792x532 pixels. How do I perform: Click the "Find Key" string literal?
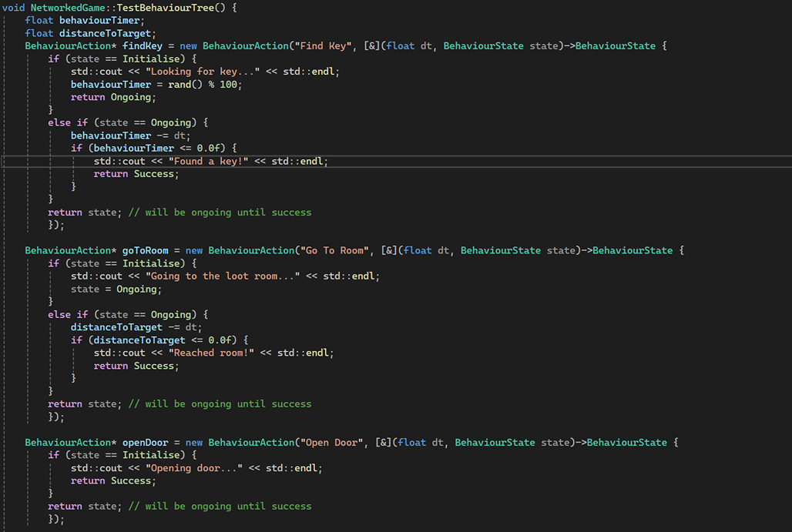click(x=327, y=46)
